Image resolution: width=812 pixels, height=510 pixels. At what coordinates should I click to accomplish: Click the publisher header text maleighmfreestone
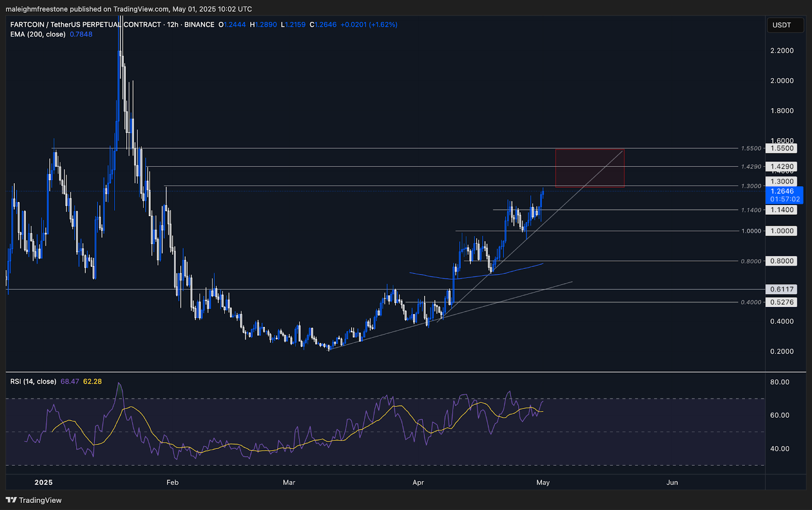click(x=37, y=9)
